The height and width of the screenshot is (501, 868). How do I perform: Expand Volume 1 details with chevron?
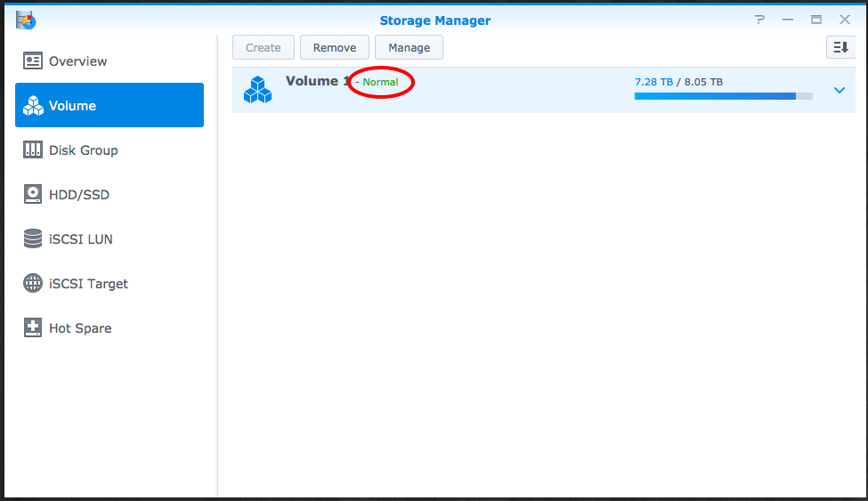(840, 90)
